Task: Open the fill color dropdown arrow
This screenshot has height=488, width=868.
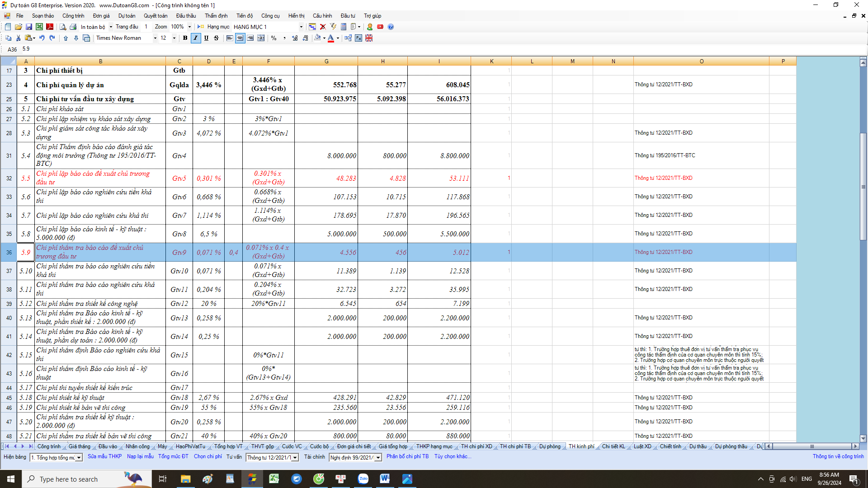Action: click(324, 38)
